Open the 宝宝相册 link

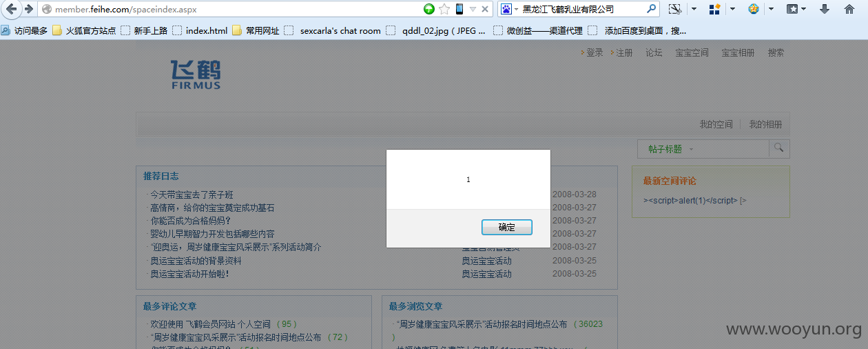(x=738, y=52)
